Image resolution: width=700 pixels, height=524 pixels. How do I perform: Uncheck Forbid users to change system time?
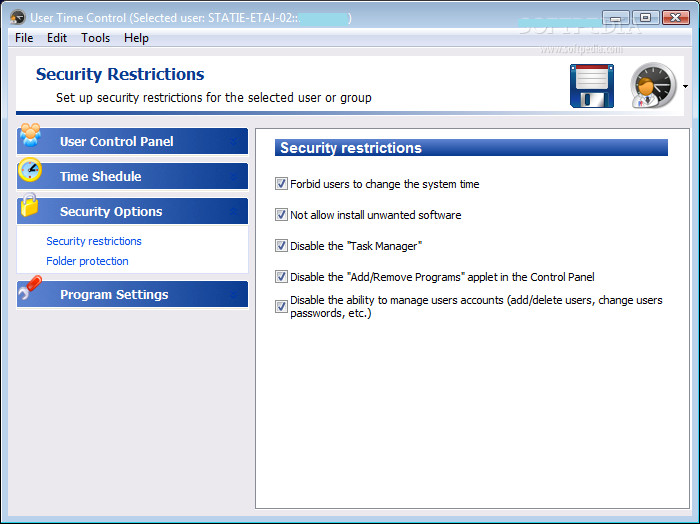[281, 184]
